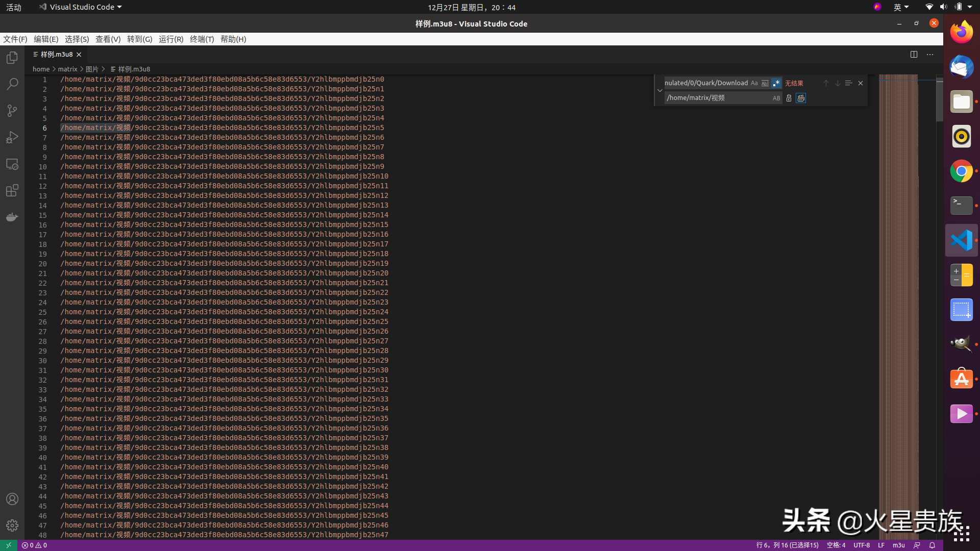Open the Extensions view

[x=12, y=191]
